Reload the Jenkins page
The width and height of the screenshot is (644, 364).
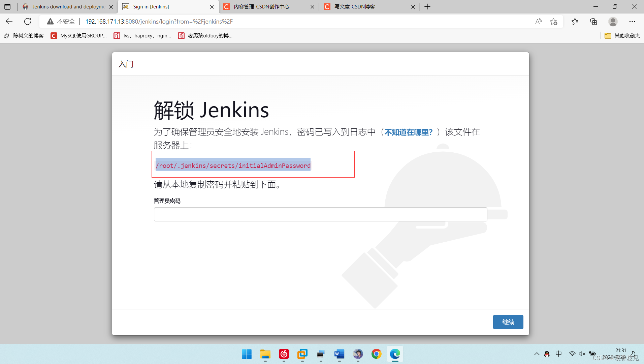point(28,22)
